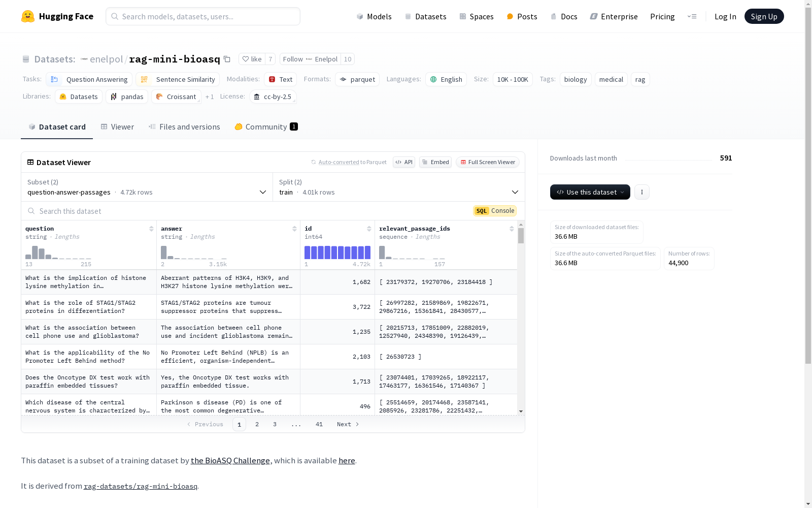Viewport: 812px width, 508px height.
Task: Open the 'here' dataset link
Action: tap(347, 460)
